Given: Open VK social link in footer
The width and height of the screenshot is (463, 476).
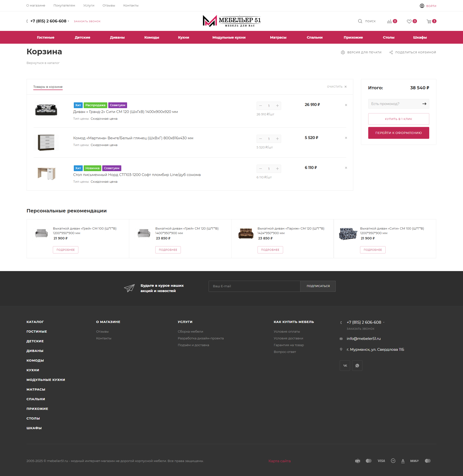Looking at the screenshot, I should pyautogui.click(x=345, y=365).
